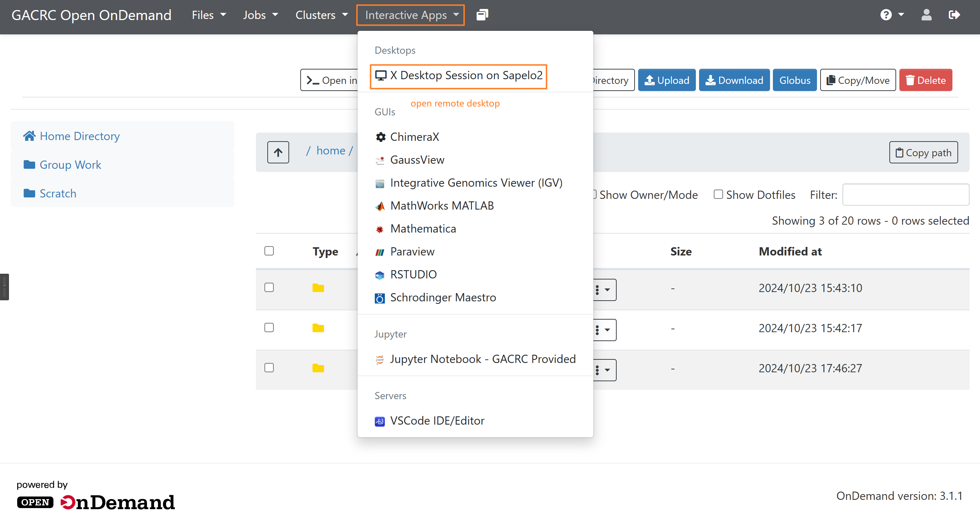Click the Schrodinger Maestro icon
Viewport: 980px width, 526px height.
380,298
